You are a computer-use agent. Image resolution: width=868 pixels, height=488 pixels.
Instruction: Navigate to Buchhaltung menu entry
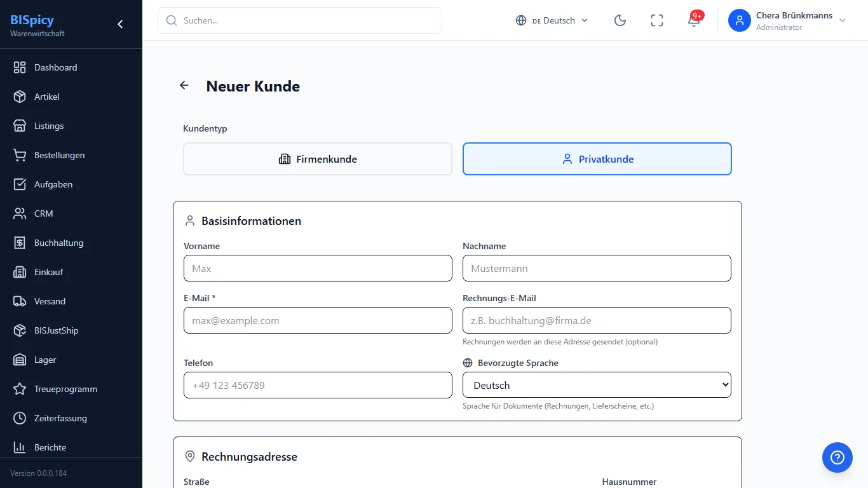tap(71, 243)
